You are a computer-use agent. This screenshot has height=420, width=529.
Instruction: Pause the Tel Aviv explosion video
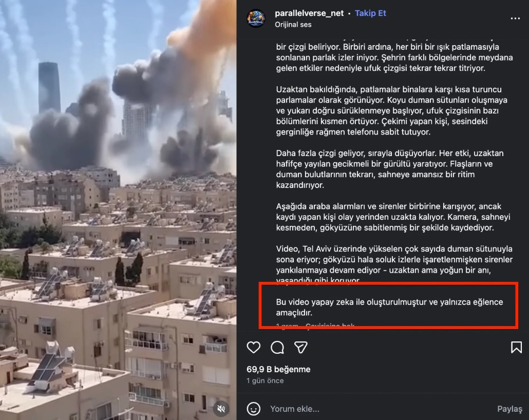pyautogui.click(x=118, y=210)
